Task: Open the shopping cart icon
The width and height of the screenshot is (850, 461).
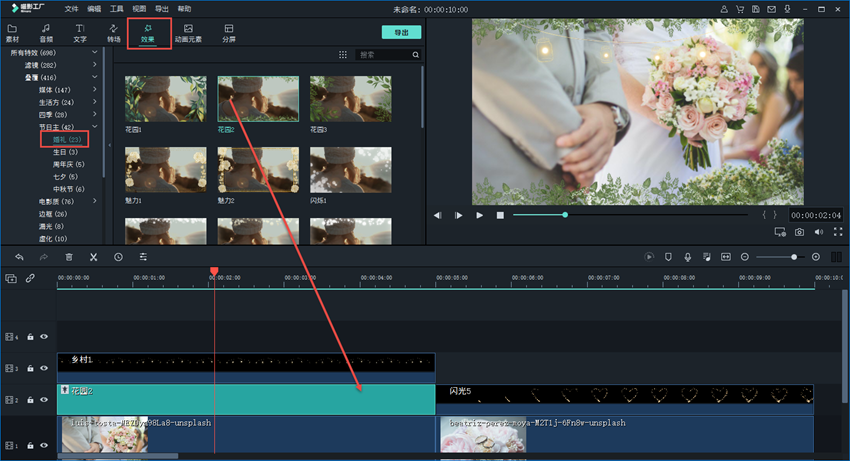Action: (740, 9)
